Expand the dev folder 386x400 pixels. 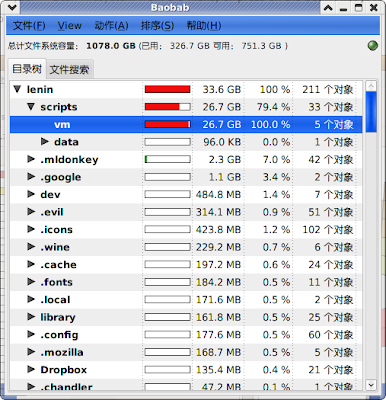[31, 194]
